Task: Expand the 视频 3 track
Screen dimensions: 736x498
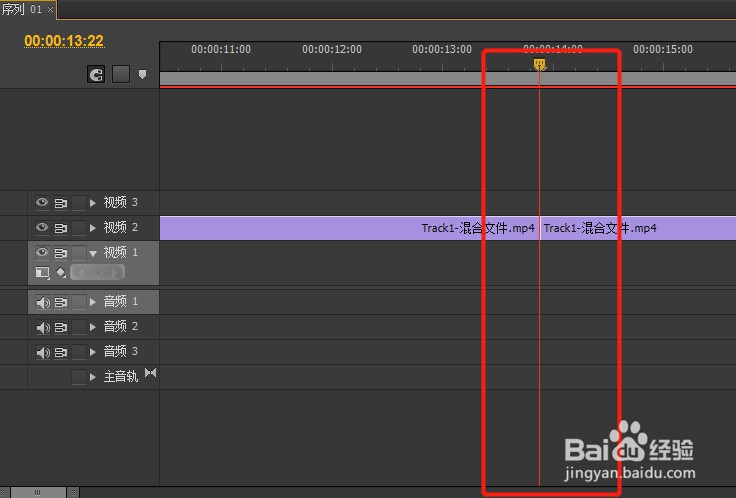Action: point(92,203)
